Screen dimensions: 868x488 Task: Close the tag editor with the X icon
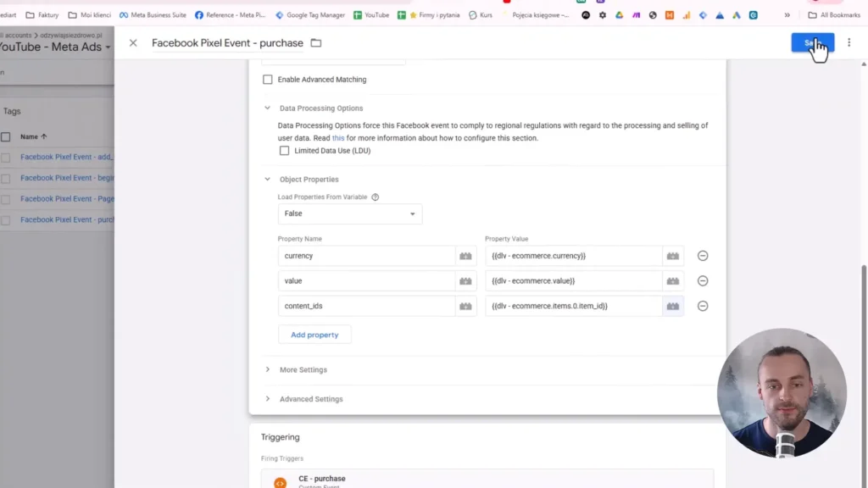pyautogui.click(x=133, y=42)
